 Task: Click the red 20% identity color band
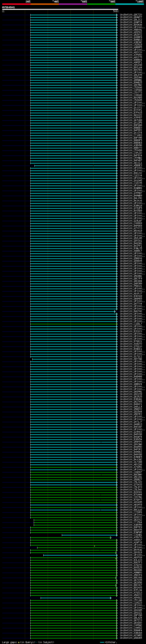tap(16, 4)
